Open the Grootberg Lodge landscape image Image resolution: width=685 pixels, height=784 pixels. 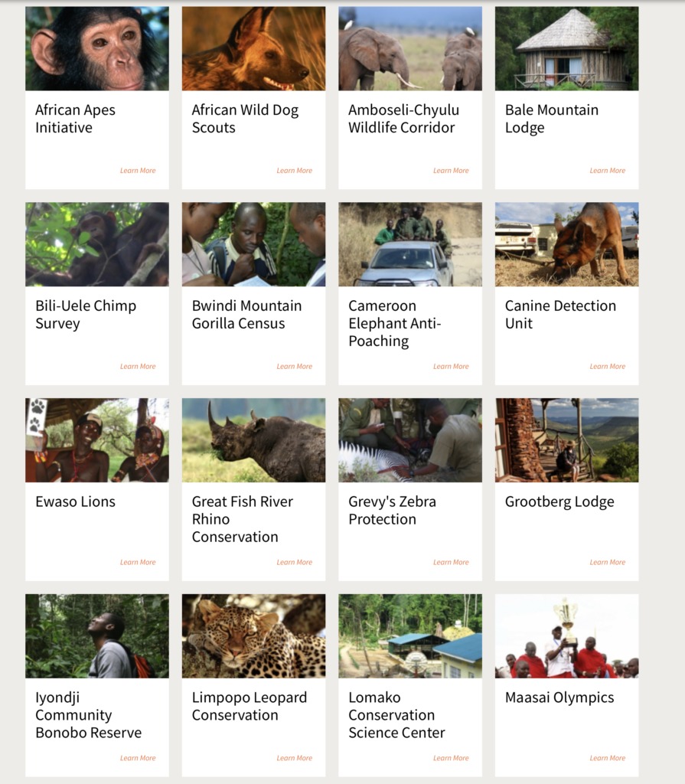point(566,440)
